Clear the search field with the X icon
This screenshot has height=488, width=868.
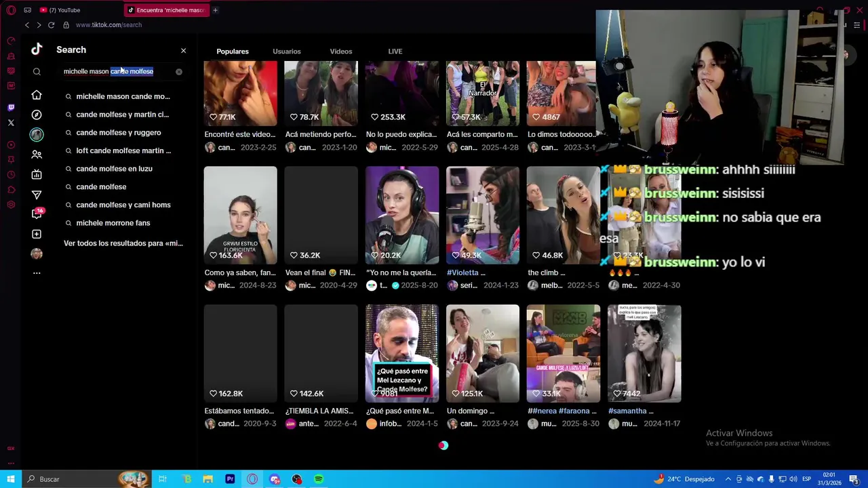(179, 71)
